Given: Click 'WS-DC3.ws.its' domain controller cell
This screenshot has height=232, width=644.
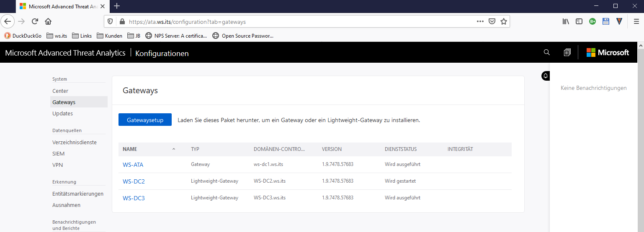Looking at the screenshot, I should tap(270, 198).
